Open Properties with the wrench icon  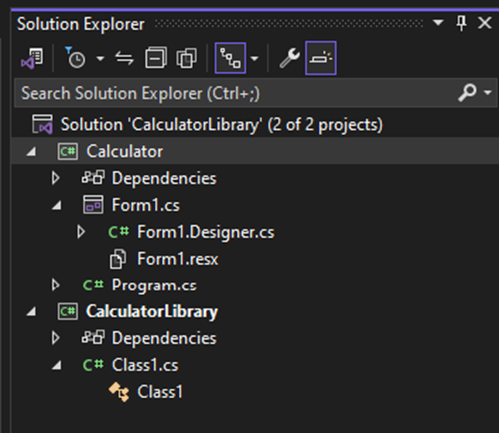(x=290, y=58)
